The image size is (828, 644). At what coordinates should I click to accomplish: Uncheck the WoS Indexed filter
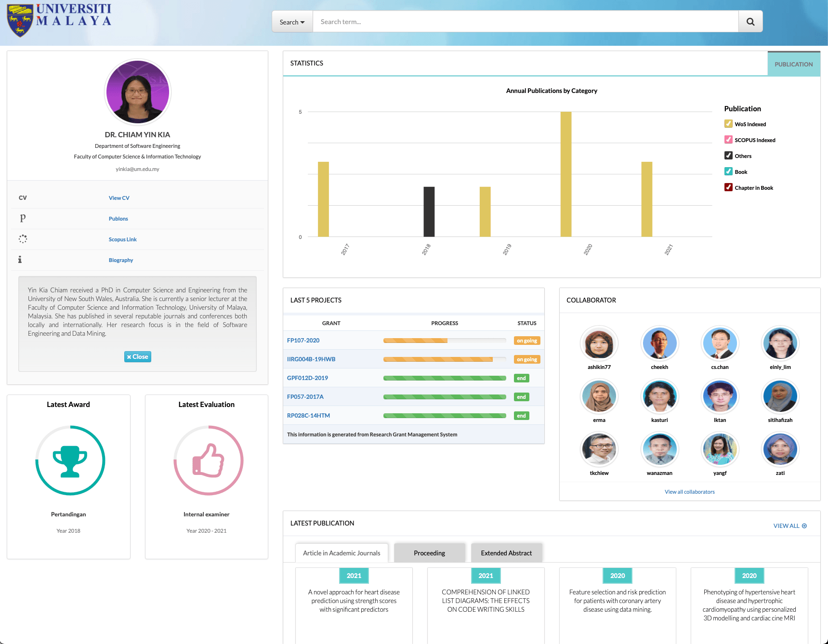point(728,123)
